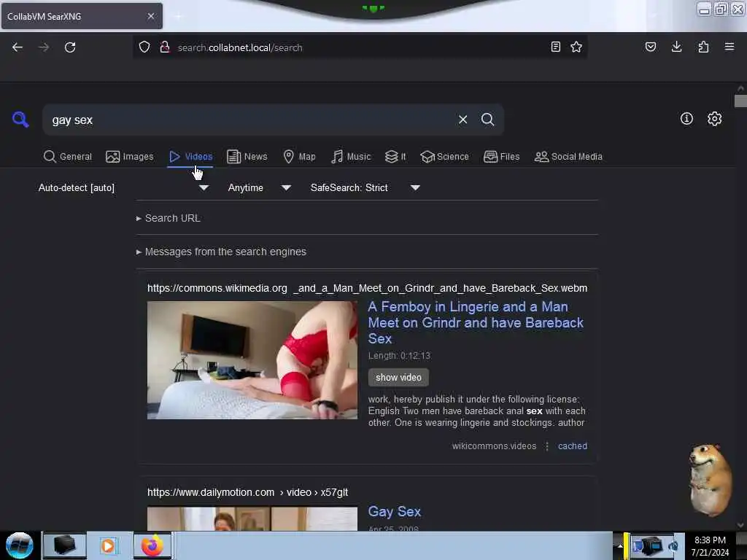Open the SearXNG about info icon
The height and width of the screenshot is (560, 747).
coord(686,119)
